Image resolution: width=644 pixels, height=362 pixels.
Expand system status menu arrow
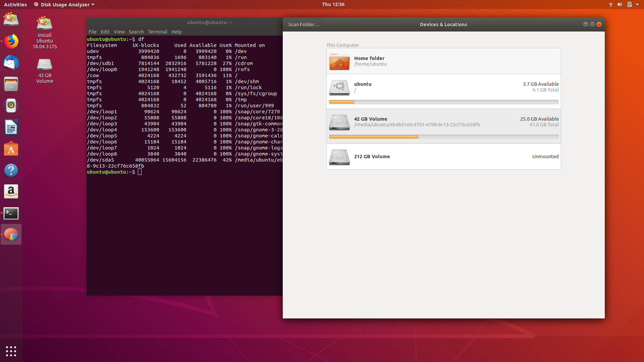coord(637,5)
